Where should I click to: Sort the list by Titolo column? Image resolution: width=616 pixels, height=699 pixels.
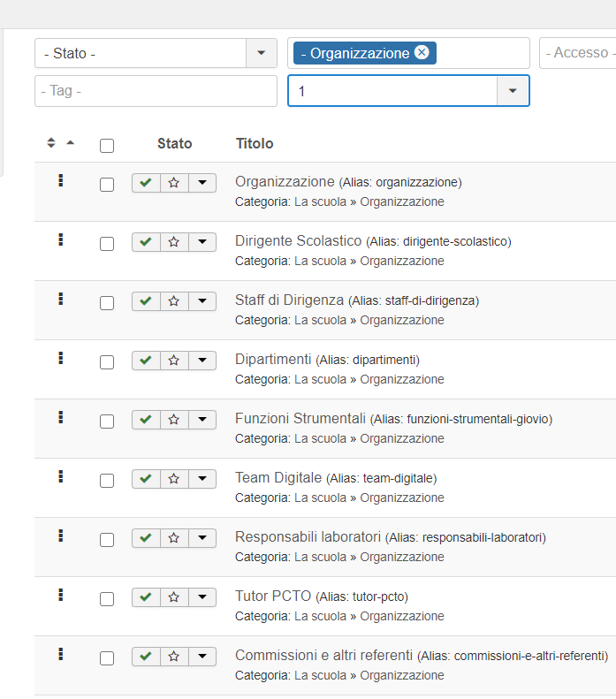click(x=255, y=143)
